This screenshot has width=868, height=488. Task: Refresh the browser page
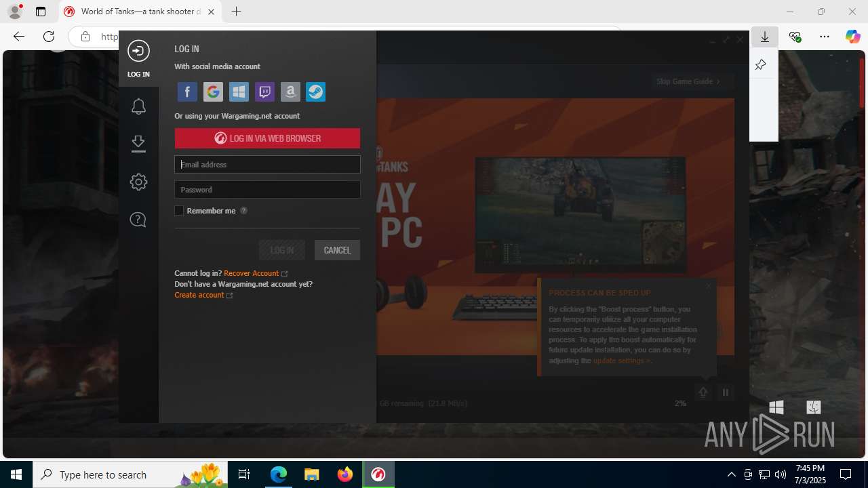click(49, 37)
